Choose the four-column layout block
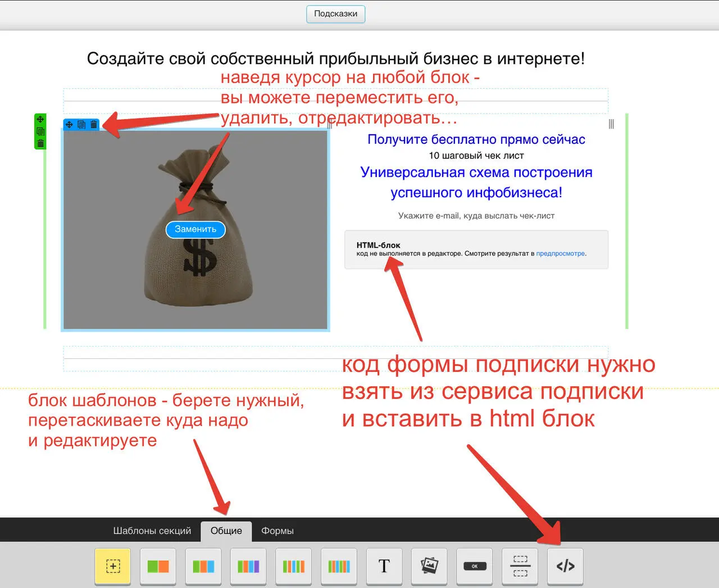 point(248,566)
